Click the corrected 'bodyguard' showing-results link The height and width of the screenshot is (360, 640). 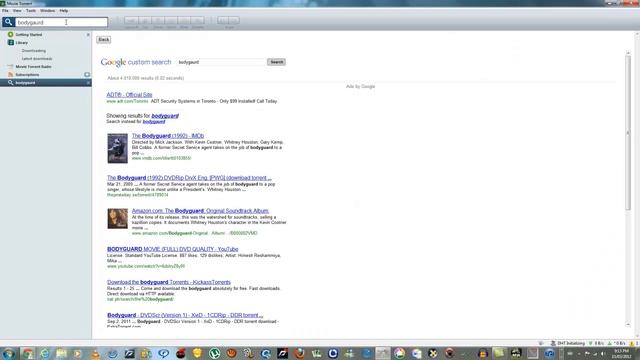click(x=165, y=116)
